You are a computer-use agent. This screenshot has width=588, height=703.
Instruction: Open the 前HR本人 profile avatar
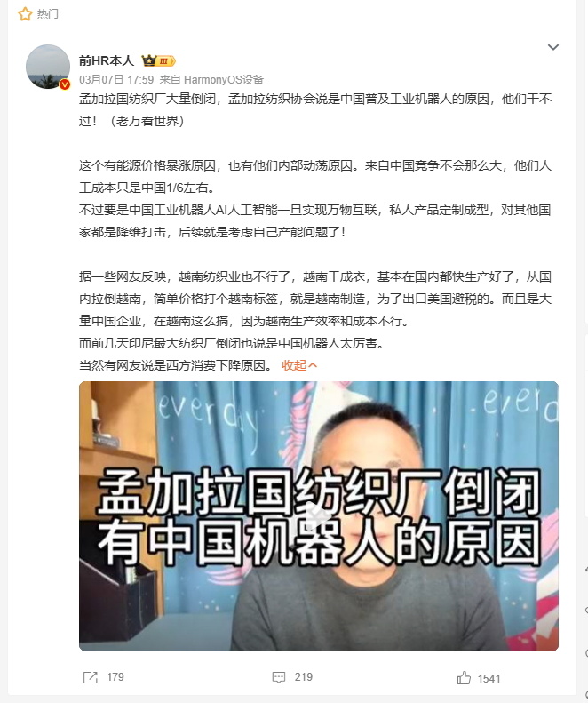click(48, 67)
